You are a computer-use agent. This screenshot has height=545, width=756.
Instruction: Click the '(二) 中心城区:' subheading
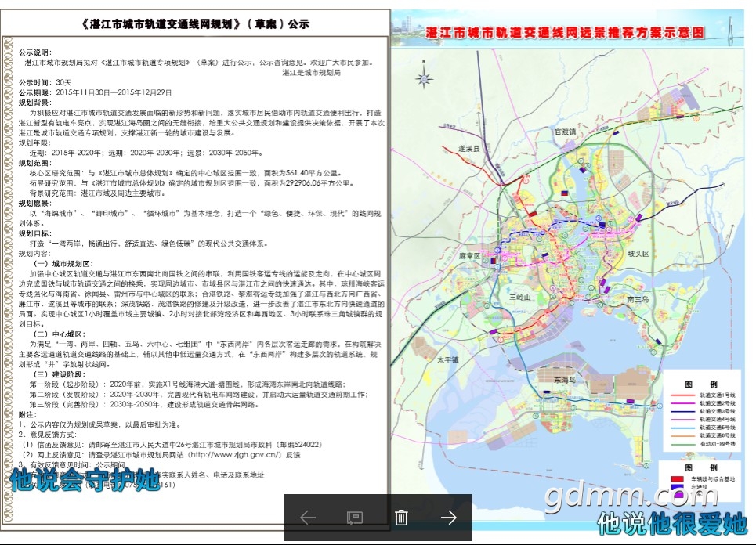(x=58, y=334)
